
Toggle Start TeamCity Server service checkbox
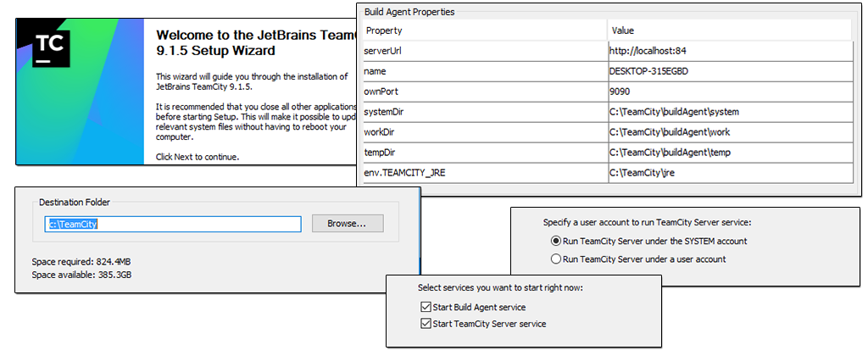click(x=426, y=323)
